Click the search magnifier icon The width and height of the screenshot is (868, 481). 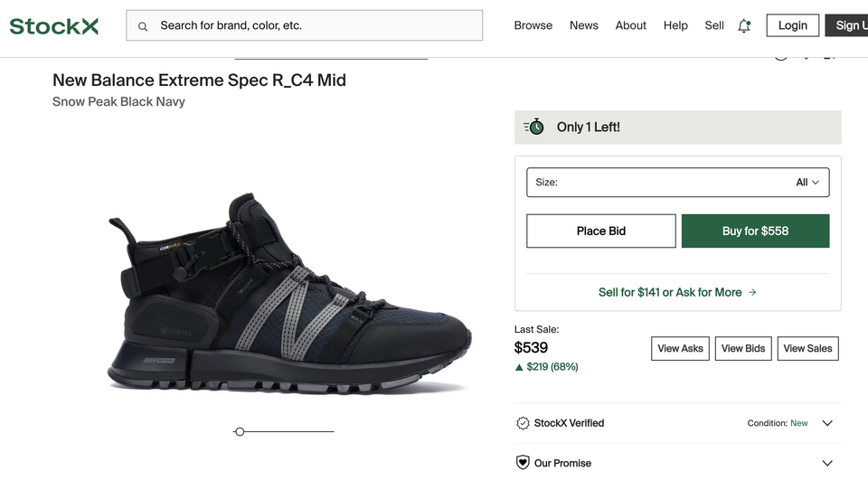[x=143, y=26]
